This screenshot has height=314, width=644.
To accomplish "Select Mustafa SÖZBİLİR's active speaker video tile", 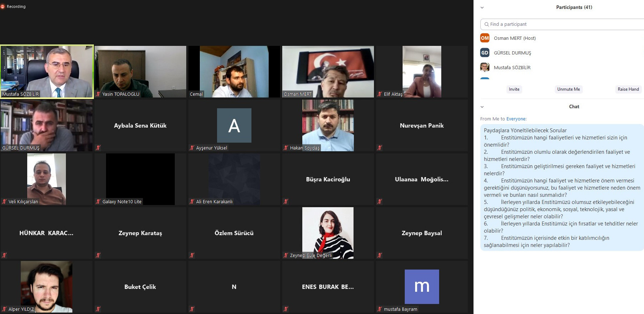I will tap(47, 71).
